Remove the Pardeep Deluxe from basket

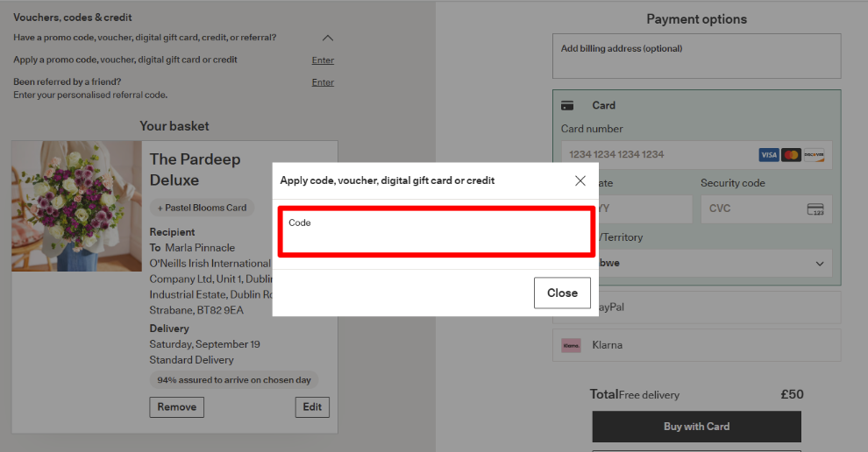tap(176, 407)
